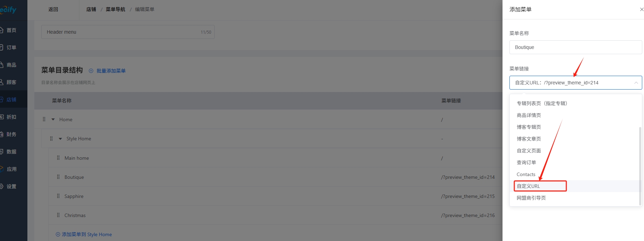Image resolution: width=644 pixels, height=241 pixels.
Task: Click the plus icon beside 批量添加菜单
Action: coord(91,71)
